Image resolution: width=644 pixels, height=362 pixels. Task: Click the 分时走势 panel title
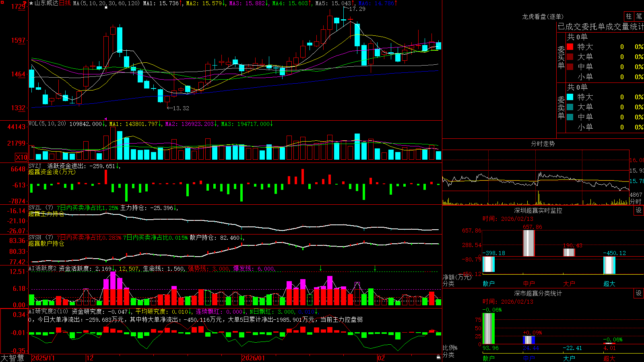click(x=543, y=144)
